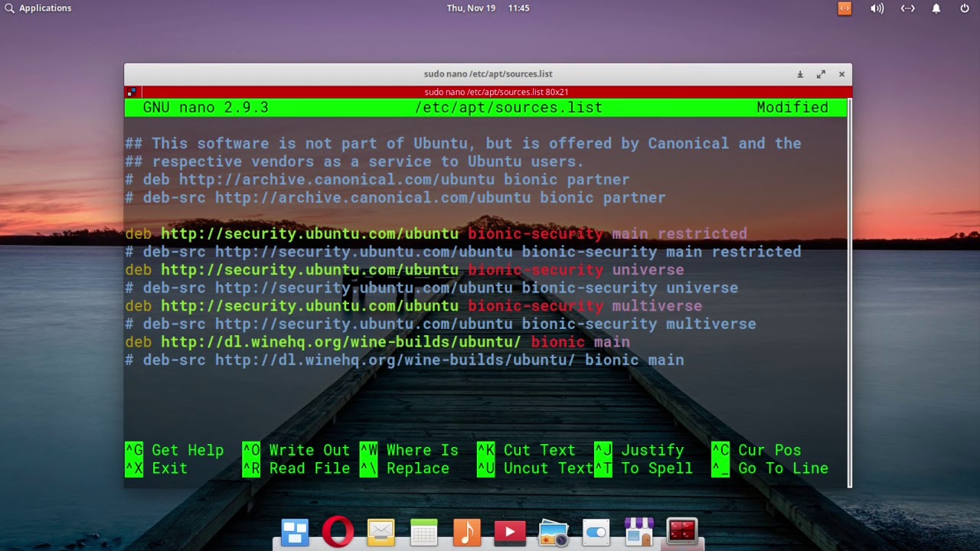
Task: Launch Opera browser from the dock
Action: pyautogui.click(x=338, y=532)
